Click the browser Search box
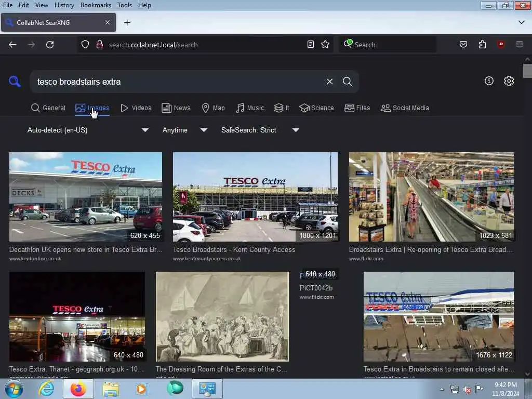The image size is (532, 399). click(388, 45)
